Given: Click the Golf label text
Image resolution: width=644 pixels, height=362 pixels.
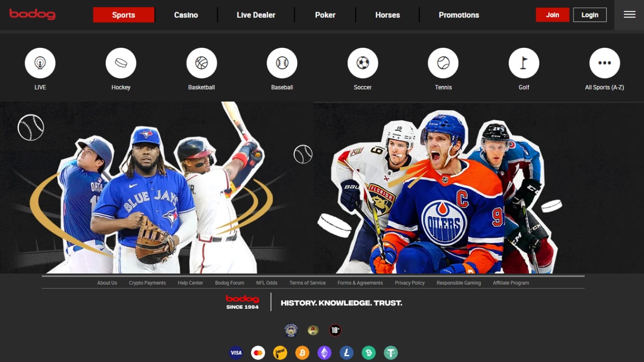Looking at the screenshot, I should 524,87.
